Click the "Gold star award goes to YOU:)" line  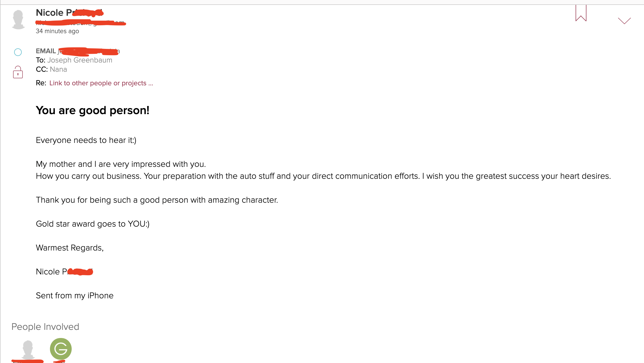pyautogui.click(x=93, y=224)
